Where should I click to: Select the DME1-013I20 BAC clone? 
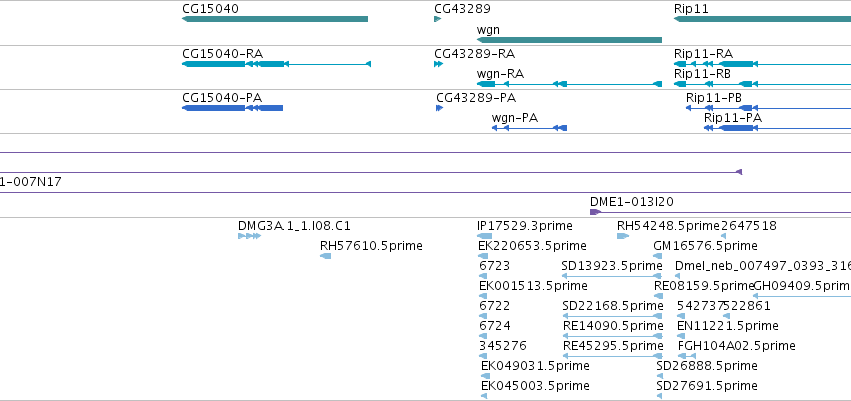tap(720, 212)
